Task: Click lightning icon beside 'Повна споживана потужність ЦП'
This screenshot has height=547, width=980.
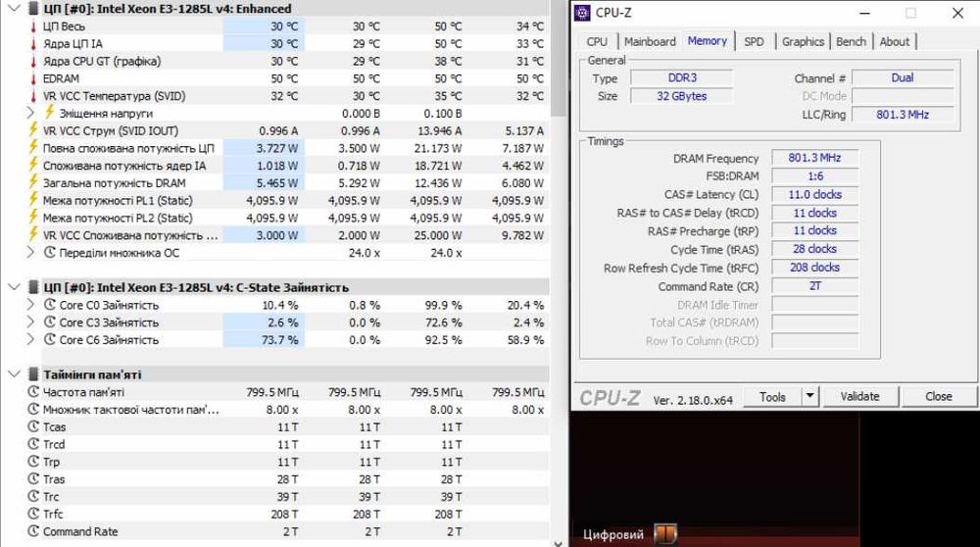Action: (33, 148)
